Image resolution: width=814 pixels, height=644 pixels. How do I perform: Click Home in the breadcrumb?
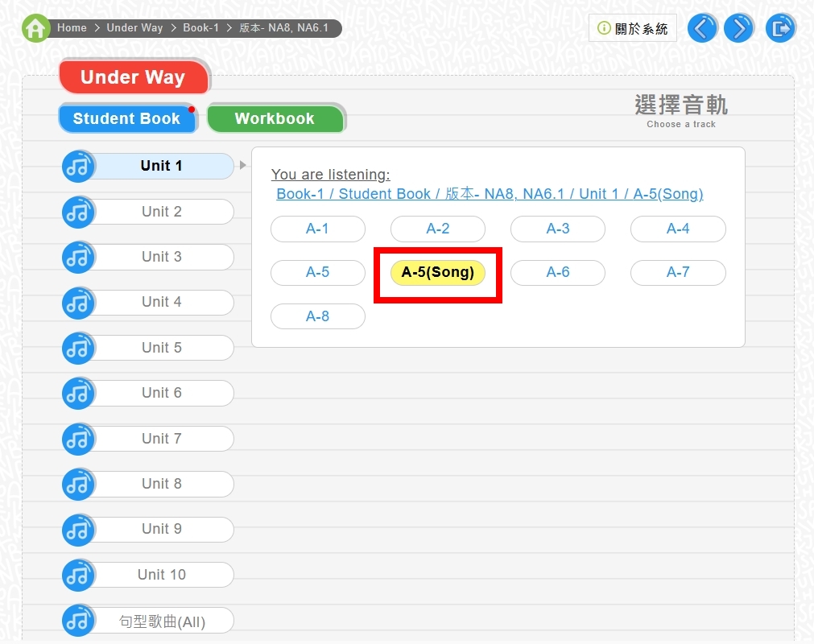(72, 28)
